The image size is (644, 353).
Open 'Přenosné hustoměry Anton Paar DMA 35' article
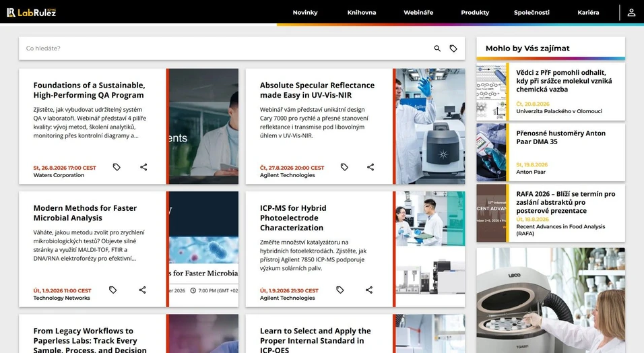(x=560, y=137)
